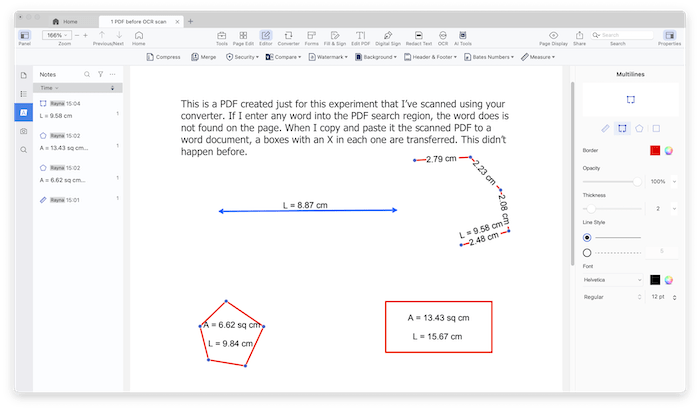
Task: Open snapshot panel in left sidebar
Action: pyautogui.click(x=24, y=131)
